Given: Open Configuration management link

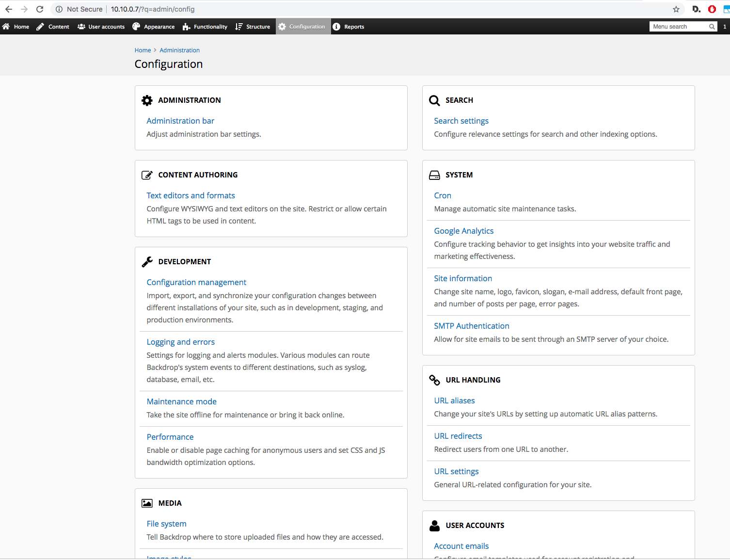Looking at the screenshot, I should pos(196,282).
